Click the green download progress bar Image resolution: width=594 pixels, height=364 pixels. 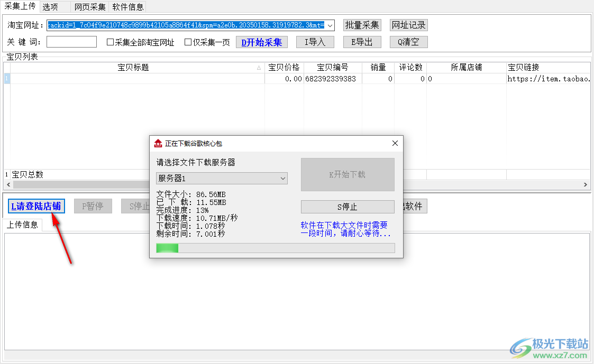[276, 248]
